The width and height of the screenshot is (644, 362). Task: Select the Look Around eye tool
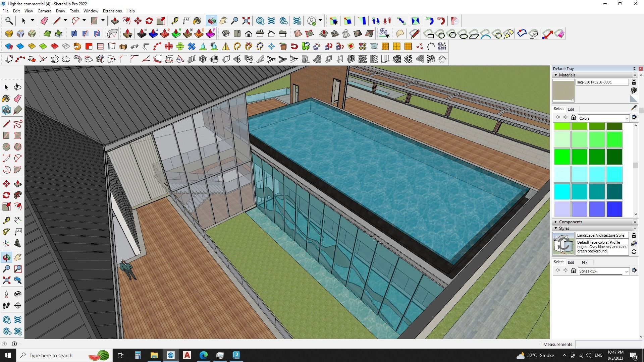coord(18,294)
